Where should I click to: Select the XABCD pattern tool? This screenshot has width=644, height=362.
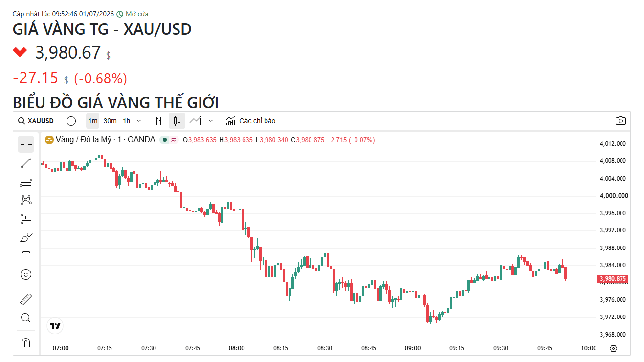coord(26,200)
